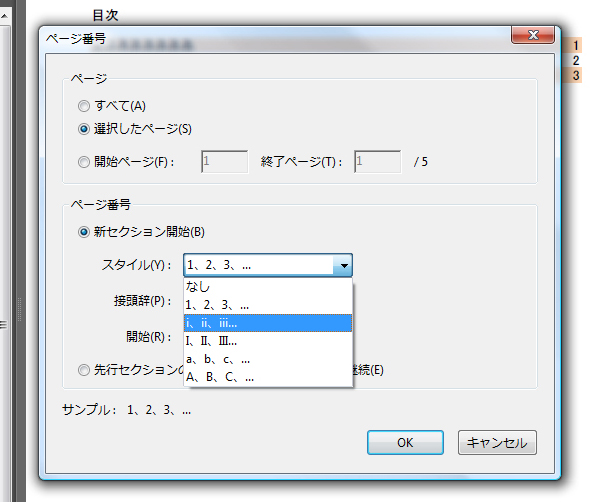Screen dimensions: 593x502
Task: Pick the lowercase roman i、ii、iii style
Action: click(268, 323)
